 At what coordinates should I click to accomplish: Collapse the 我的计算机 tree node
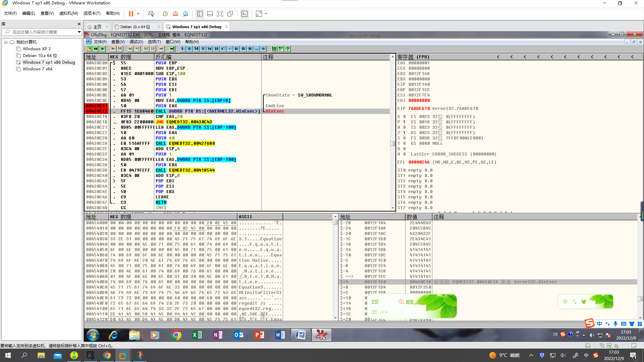(6, 42)
